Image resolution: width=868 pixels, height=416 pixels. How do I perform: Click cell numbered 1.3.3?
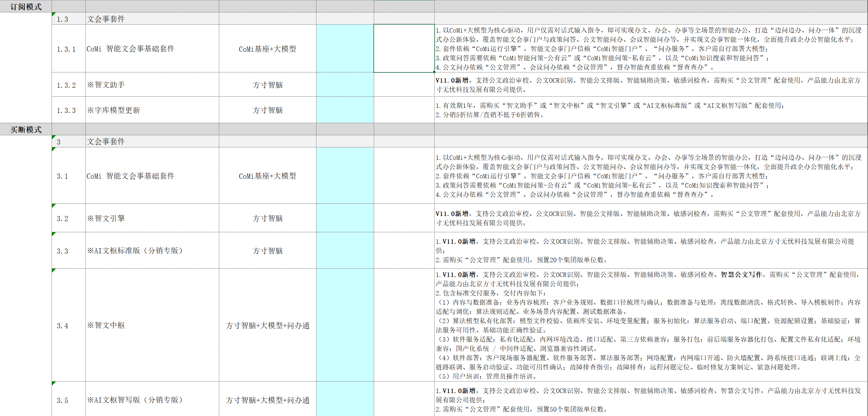tap(69, 110)
